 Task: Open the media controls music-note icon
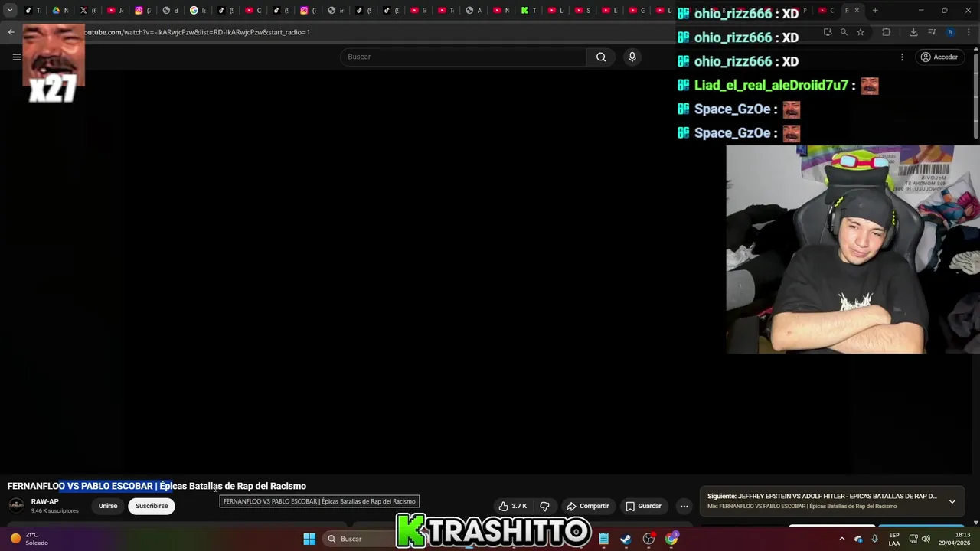coord(932,32)
